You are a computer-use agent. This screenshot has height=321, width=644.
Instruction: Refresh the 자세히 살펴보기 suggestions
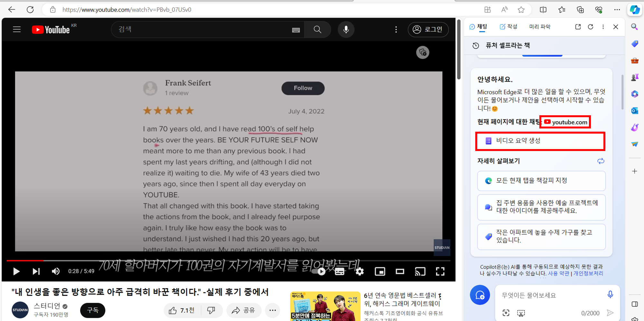(x=601, y=161)
